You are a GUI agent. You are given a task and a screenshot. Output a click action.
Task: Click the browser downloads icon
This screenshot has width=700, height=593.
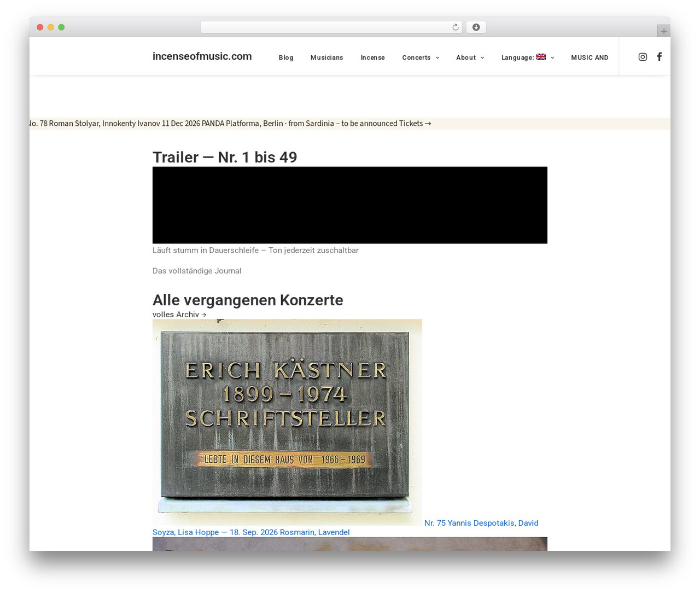click(x=476, y=27)
